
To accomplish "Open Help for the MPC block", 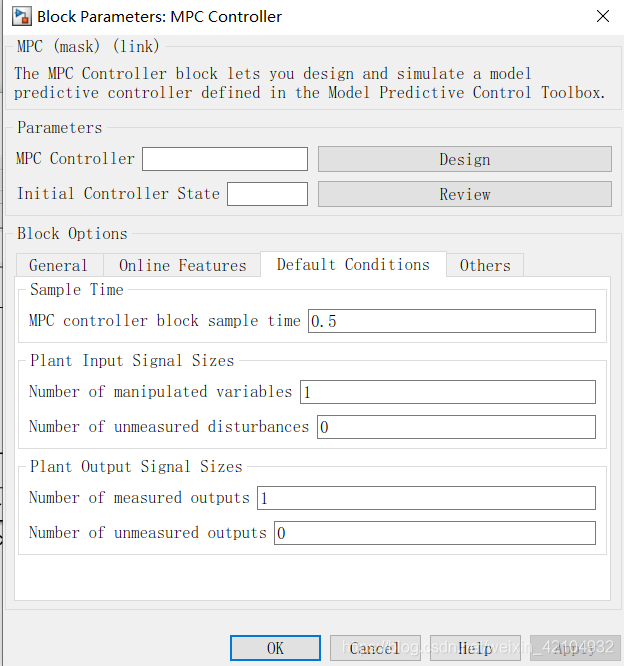I will (x=475, y=648).
